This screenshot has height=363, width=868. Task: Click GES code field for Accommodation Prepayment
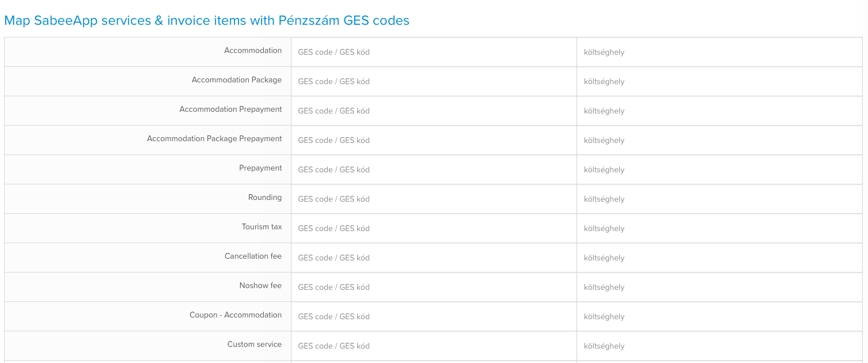point(434,111)
